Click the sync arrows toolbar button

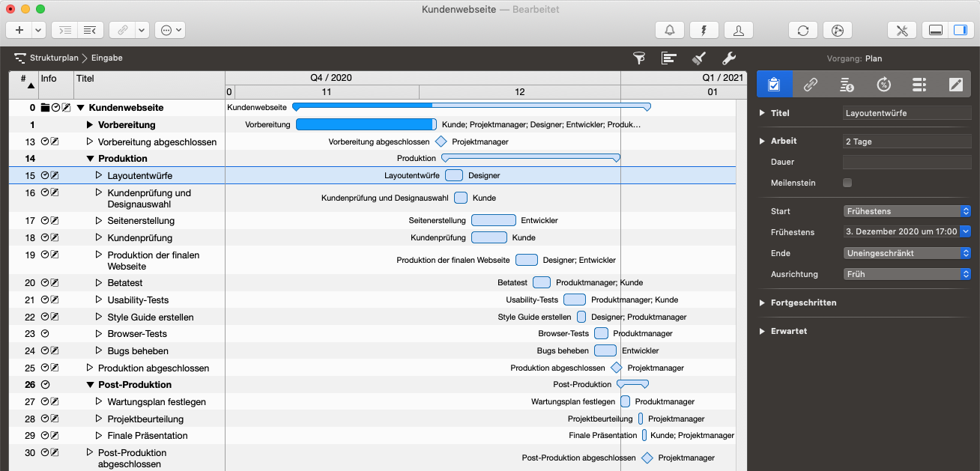click(802, 30)
